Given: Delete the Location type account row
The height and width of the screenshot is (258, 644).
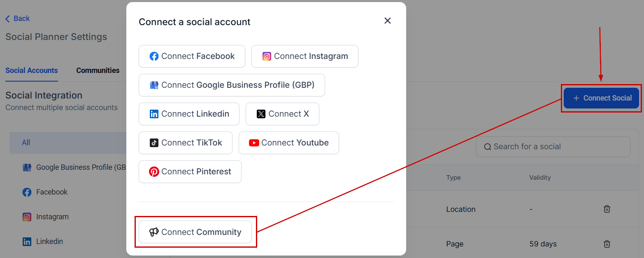Looking at the screenshot, I should [x=607, y=209].
